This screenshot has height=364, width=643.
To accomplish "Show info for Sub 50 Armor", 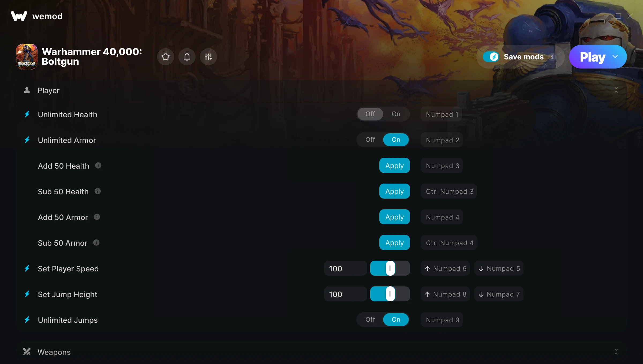I will click(96, 242).
